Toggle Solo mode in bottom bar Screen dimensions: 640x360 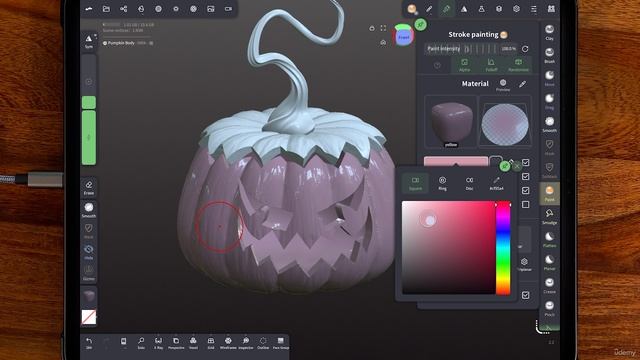click(141, 343)
